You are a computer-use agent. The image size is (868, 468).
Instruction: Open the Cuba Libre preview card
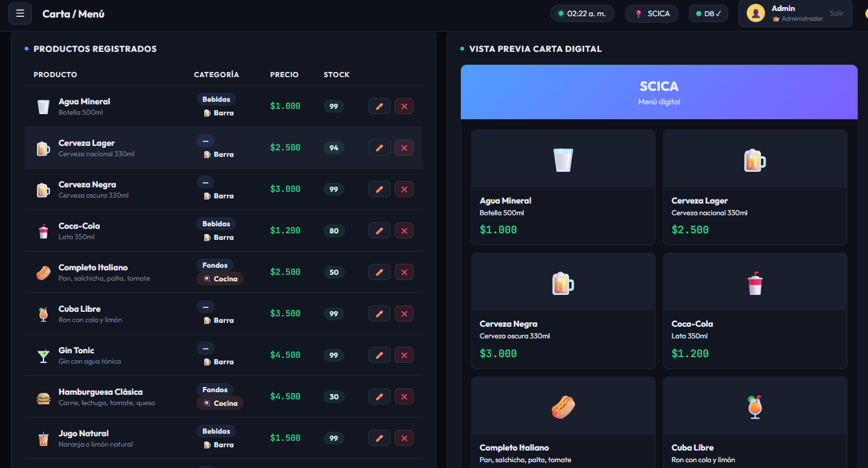[755, 422]
